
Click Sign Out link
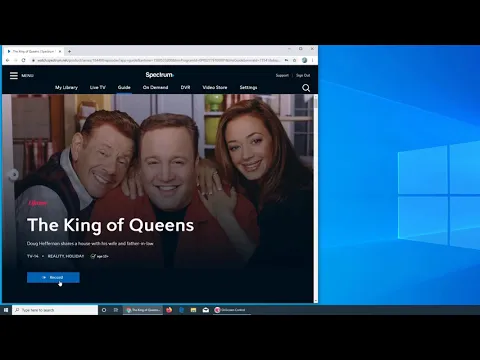coord(303,75)
